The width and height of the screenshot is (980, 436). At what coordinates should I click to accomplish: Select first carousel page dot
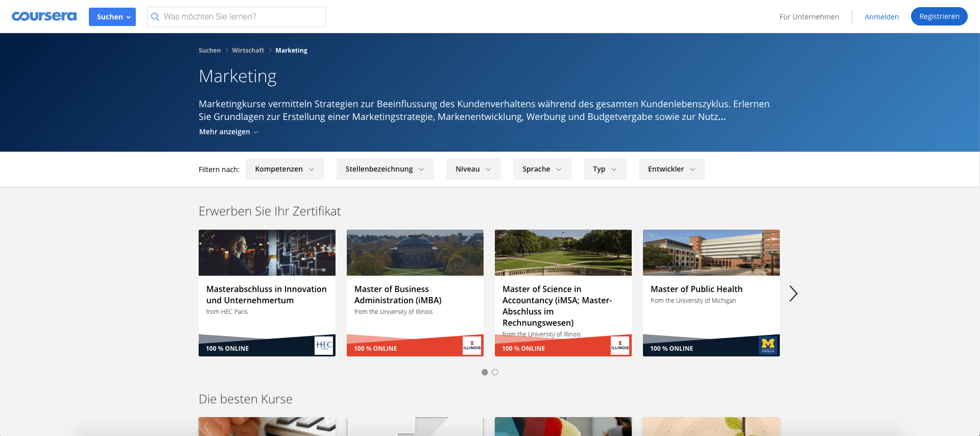485,372
